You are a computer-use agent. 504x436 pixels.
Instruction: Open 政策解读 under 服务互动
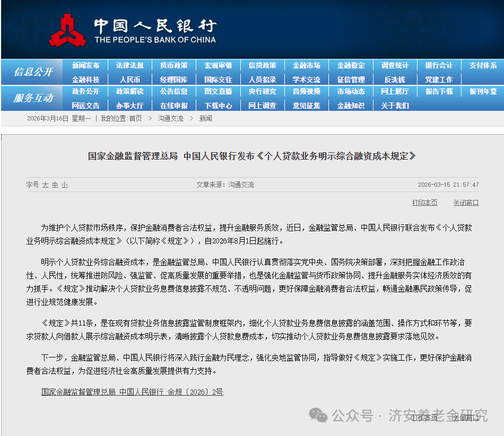129,92
